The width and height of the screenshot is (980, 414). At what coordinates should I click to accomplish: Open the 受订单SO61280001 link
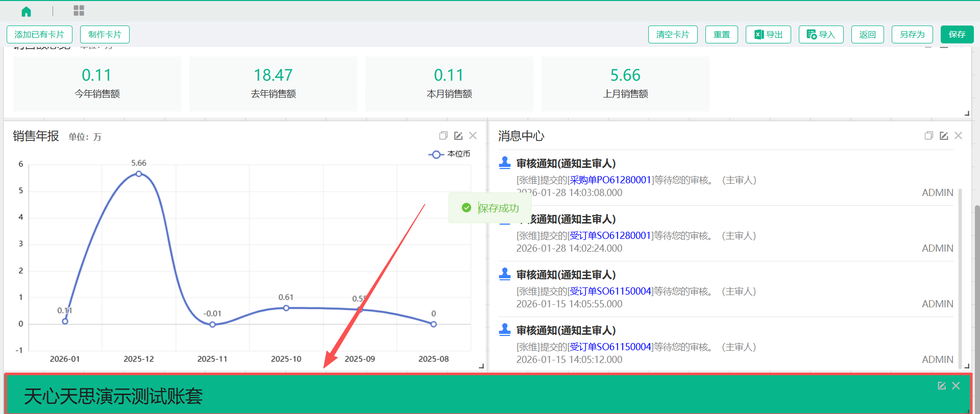click(610, 235)
